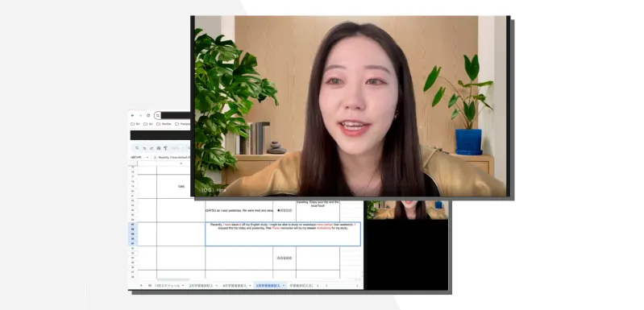Switch to the 3月学習進捗記入 sheet tab
The image size is (644, 310).
coord(201,285)
